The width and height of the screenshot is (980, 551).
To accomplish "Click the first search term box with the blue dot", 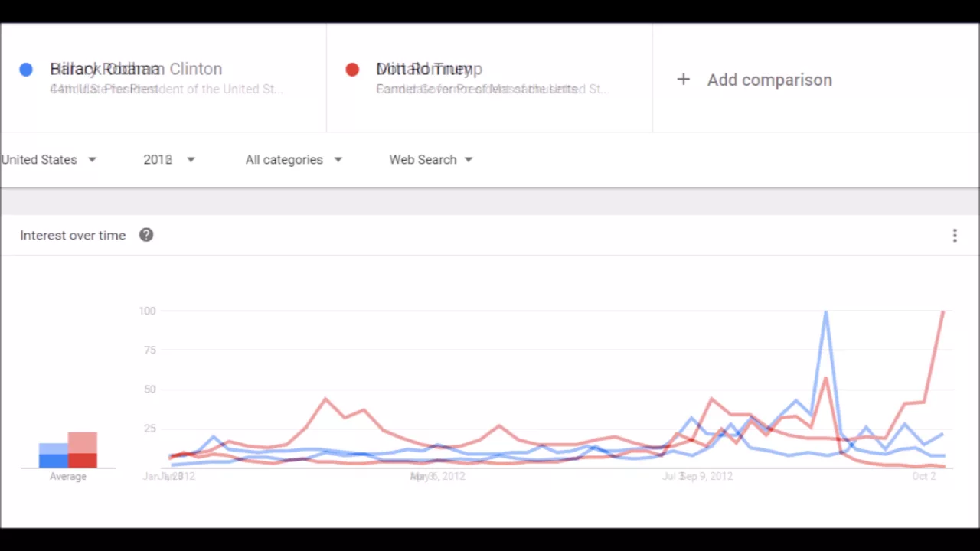I will pyautogui.click(x=163, y=78).
